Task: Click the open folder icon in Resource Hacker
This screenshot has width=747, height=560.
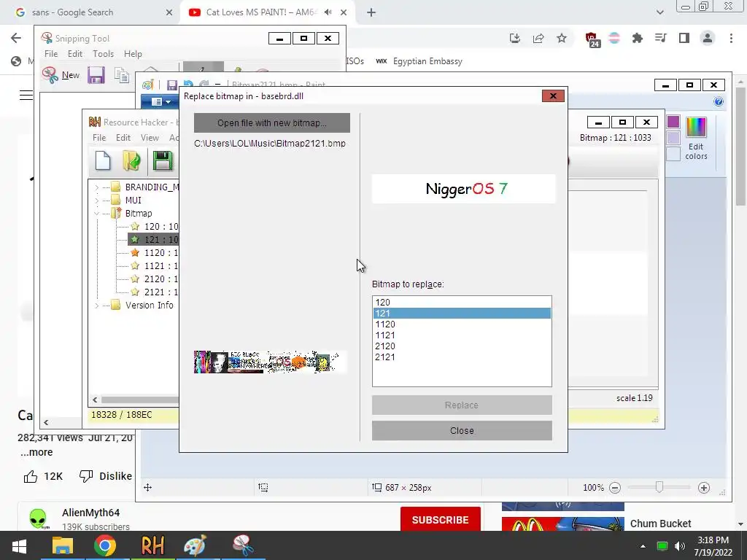Action: (131, 160)
